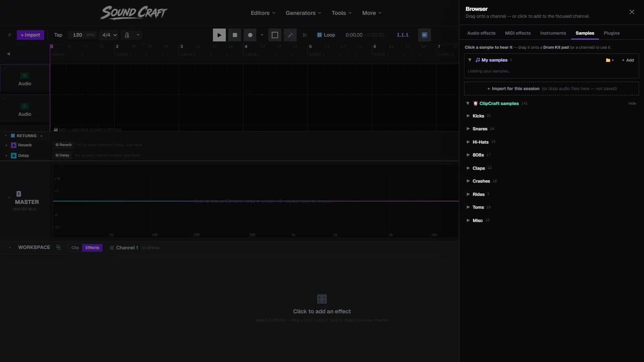Click Add in My samples

(x=628, y=60)
